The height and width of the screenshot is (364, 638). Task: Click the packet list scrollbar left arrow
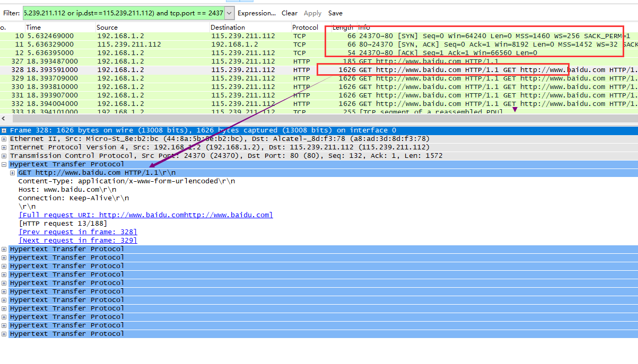pyautogui.click(x=4, y=119)
